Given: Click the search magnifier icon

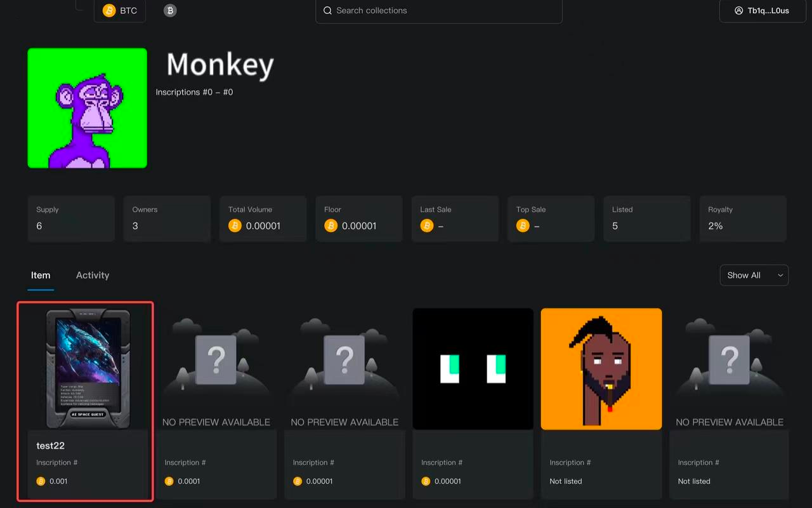Looking at the screenshot, I should [x=327, y=11].
